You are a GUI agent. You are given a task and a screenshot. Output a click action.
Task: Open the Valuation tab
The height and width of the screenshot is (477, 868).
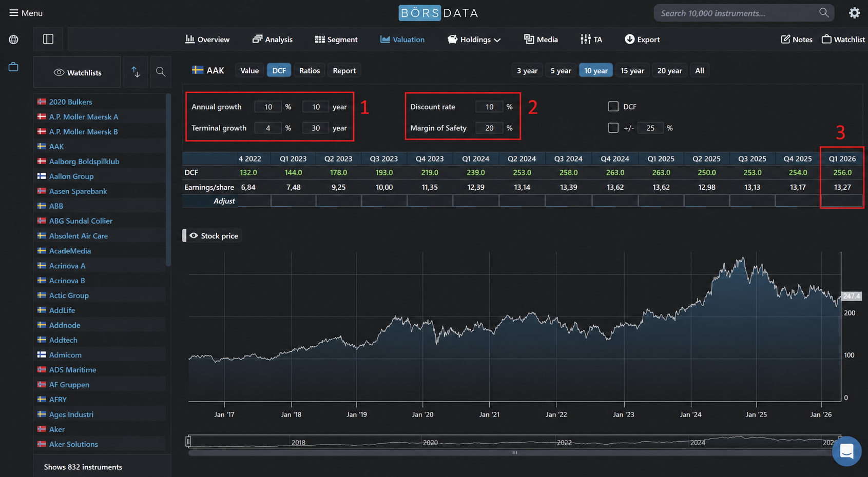pyautogui.click(x=402, y=39)
